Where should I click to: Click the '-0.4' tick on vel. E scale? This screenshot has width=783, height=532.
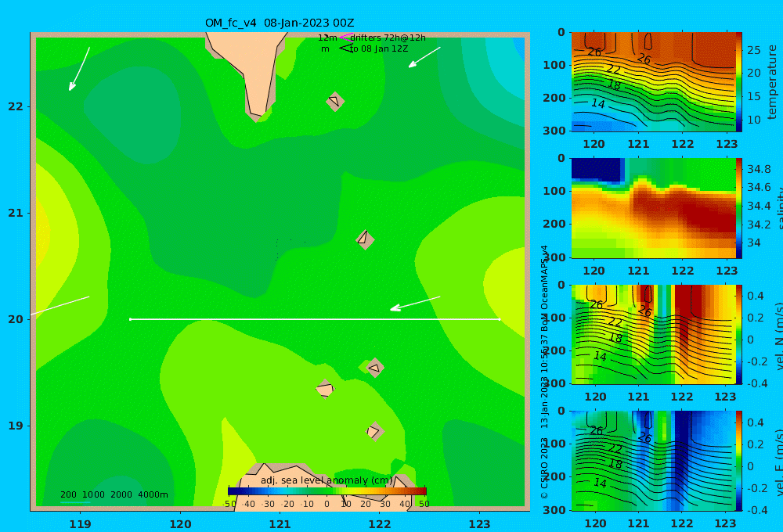[756, 509]
